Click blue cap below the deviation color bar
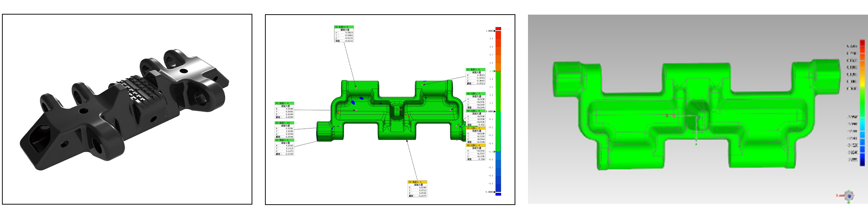868x220 pixels. 498,194
